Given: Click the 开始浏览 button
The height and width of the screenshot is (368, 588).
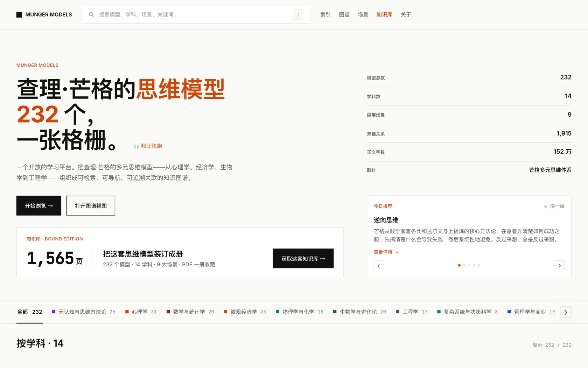Looking at the screenshot, I should pyautogui.click(x=39, y=206).
